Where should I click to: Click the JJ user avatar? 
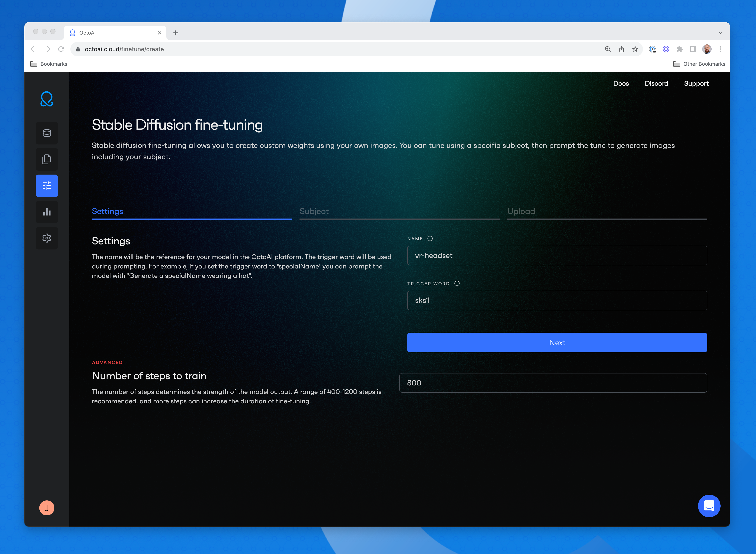(x=47, y=508)
